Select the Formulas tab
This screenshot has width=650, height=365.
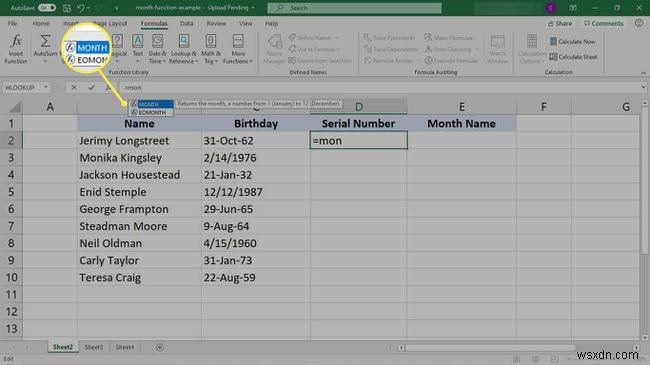coord(154,24)
